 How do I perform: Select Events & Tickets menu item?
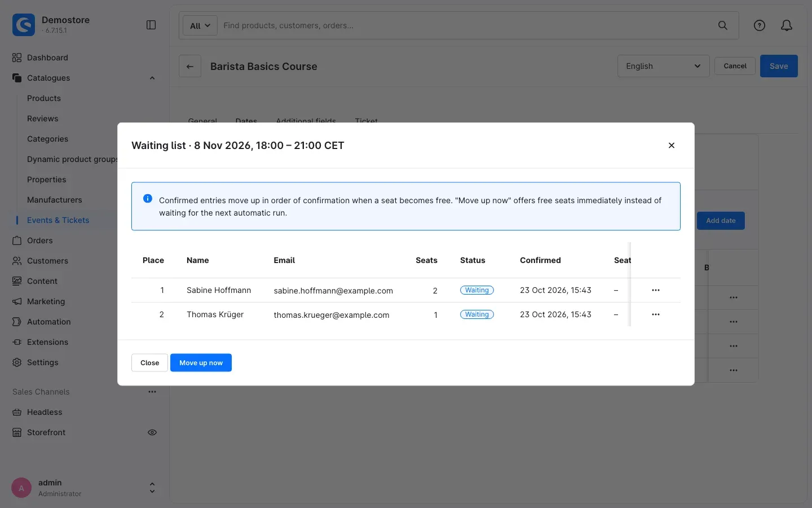pyautogui.click(x=58, y=220)
